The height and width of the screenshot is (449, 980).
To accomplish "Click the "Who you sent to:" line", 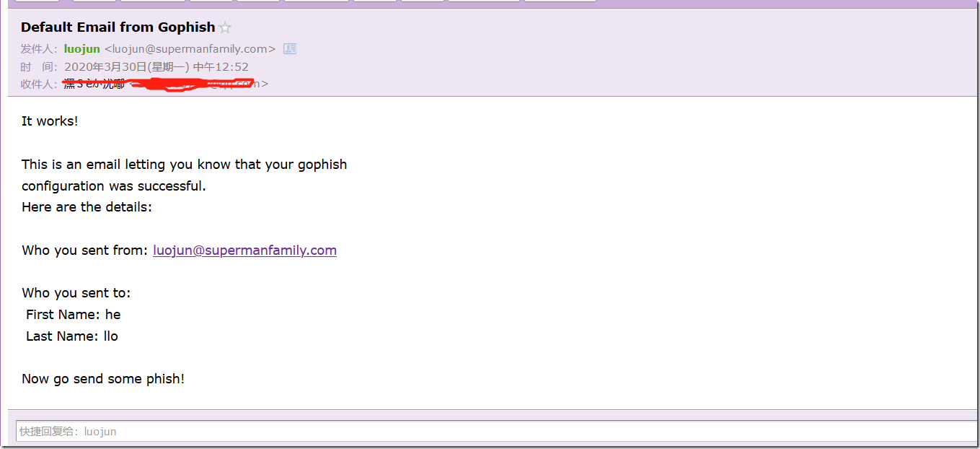I will click(x=76, y=293).
